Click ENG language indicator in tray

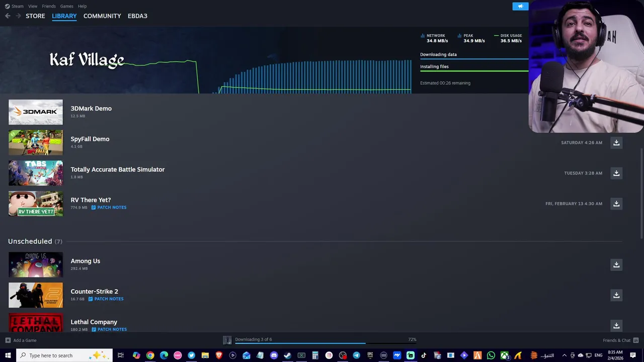coord(599,355)
